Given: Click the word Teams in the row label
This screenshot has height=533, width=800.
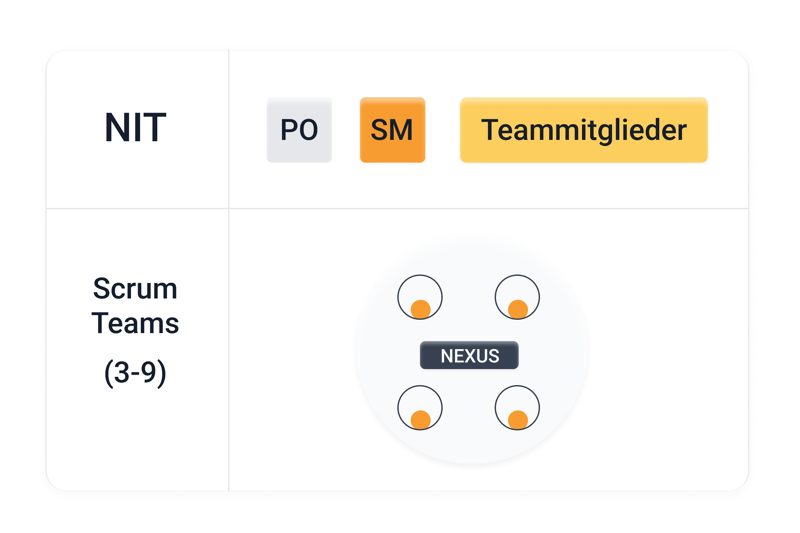Looking at the screenshot, I should tap(135, 323).
